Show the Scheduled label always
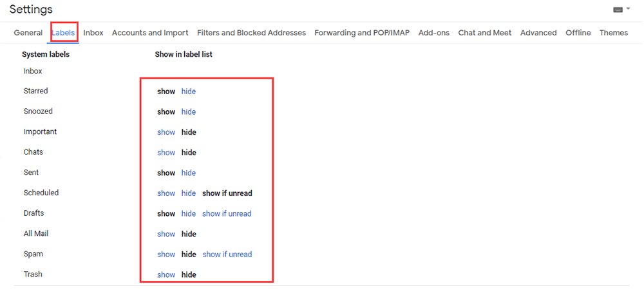This screenshot has width=644, height=290. click(x=166, y=193)
